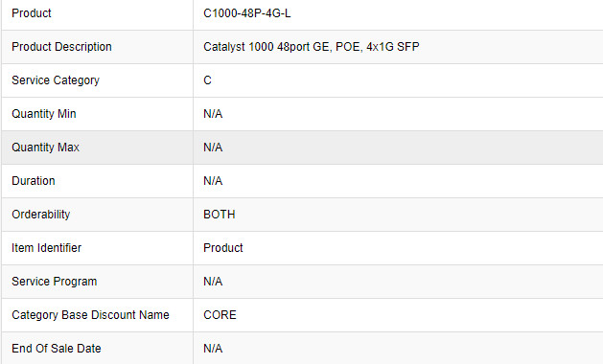Click the Item Identifier label

[x=47, y=247]
